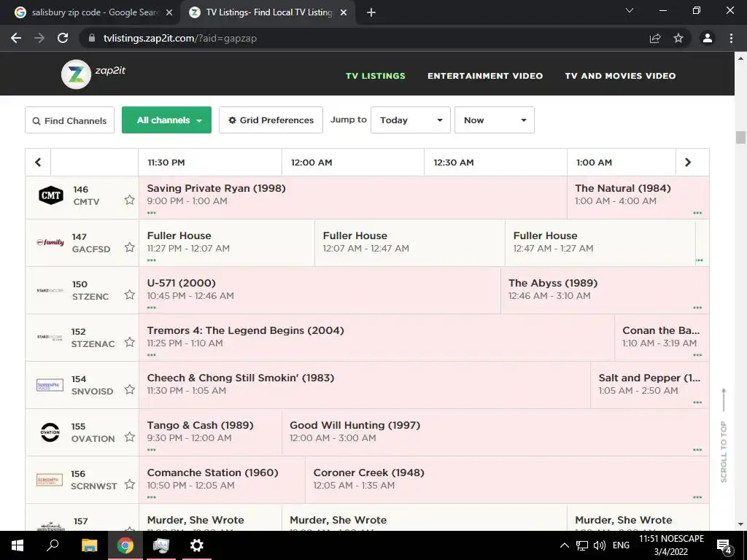Select the TV Listings browser tab
Viewport: 747px width, 560px height.
(x=267, y=12)
